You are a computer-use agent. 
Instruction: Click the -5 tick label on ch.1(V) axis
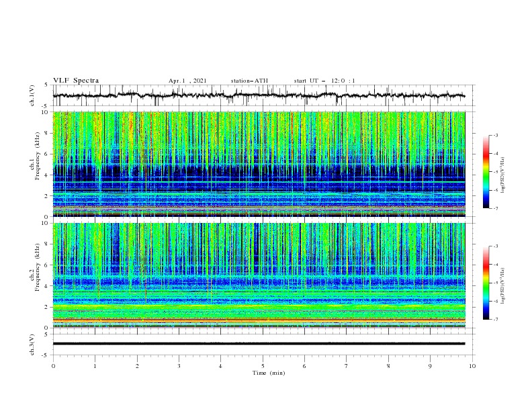click(x=45, y=106)
